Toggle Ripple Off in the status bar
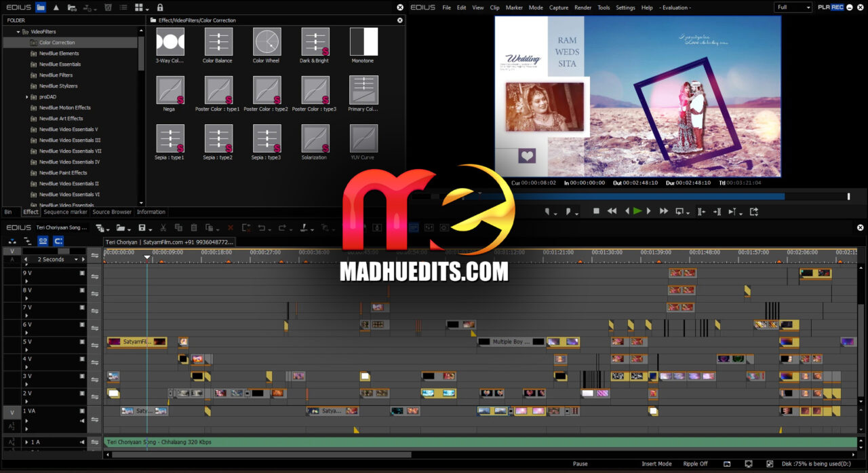 pos(695,463)
